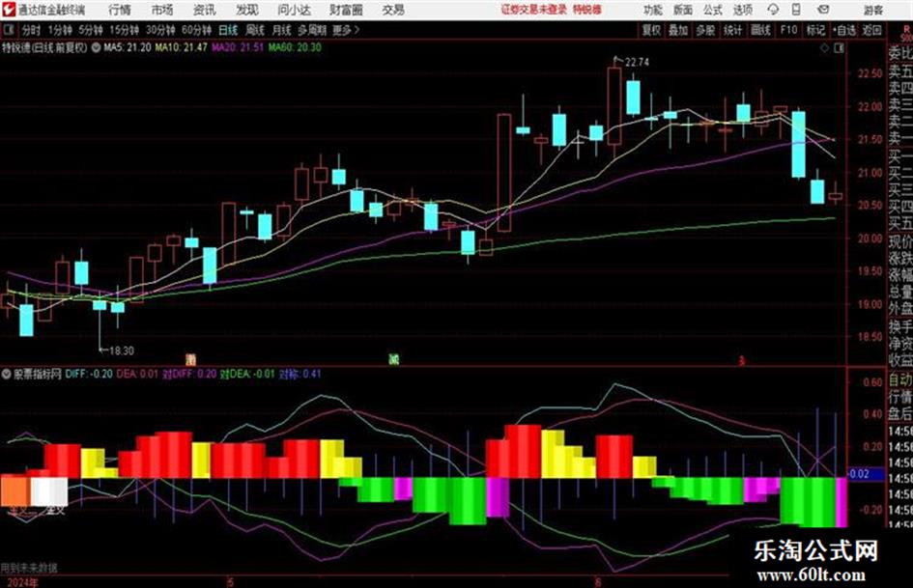Click the 18.30 low price marker
Image resolution: width=913 pixels, height=588 pixels.
pyautogui.click(x=122, y=350)
